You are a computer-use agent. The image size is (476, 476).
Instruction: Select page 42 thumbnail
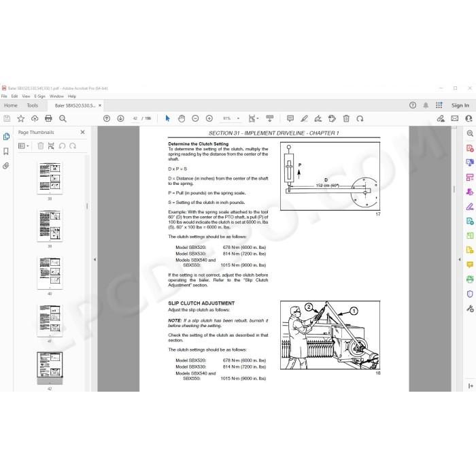tap(50, 368)
